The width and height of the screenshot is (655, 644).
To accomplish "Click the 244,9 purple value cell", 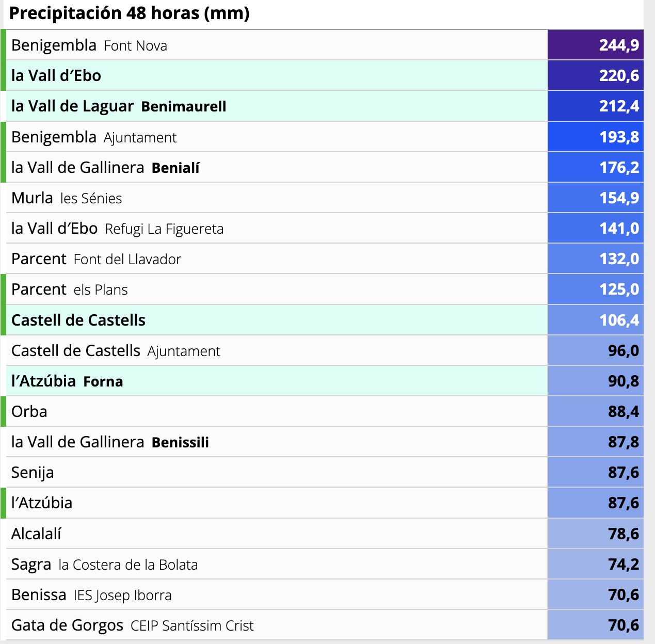I will [596, 45].
